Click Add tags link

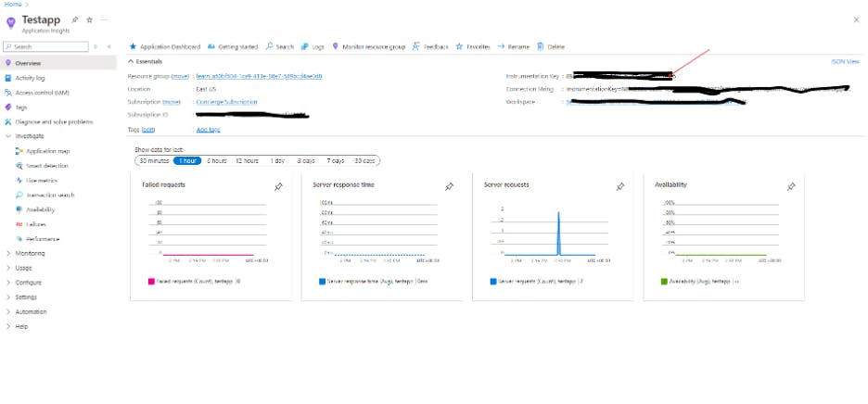(x=208, y=130)
